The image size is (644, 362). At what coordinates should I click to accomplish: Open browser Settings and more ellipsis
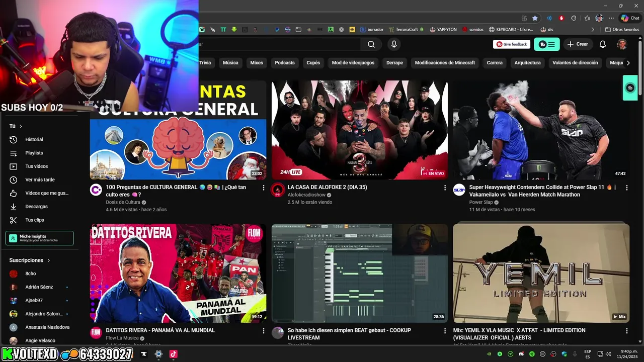(x=611, y=18)
